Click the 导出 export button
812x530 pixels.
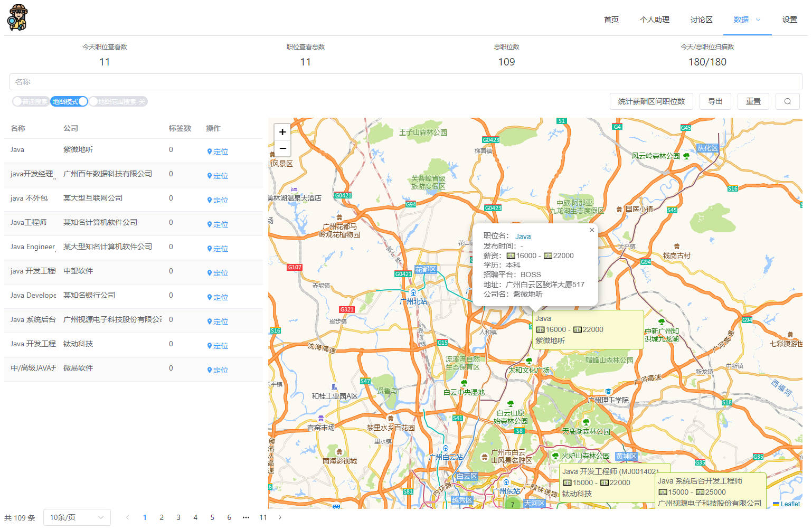click(x=715, y=101)
